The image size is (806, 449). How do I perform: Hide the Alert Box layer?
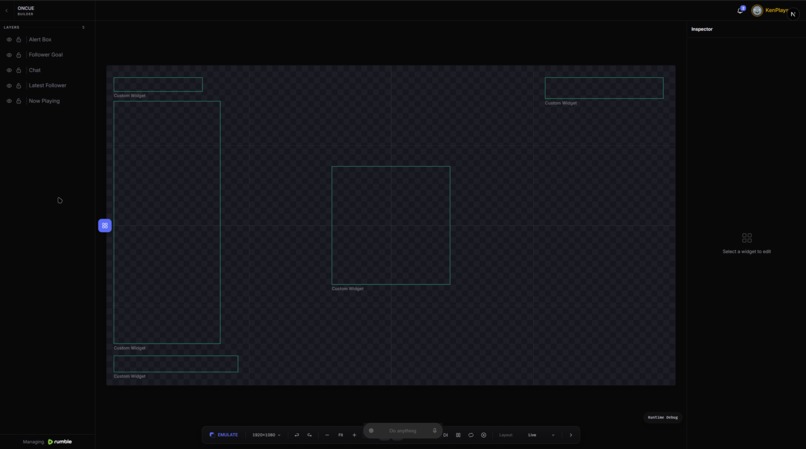click(x=9, y=40)
